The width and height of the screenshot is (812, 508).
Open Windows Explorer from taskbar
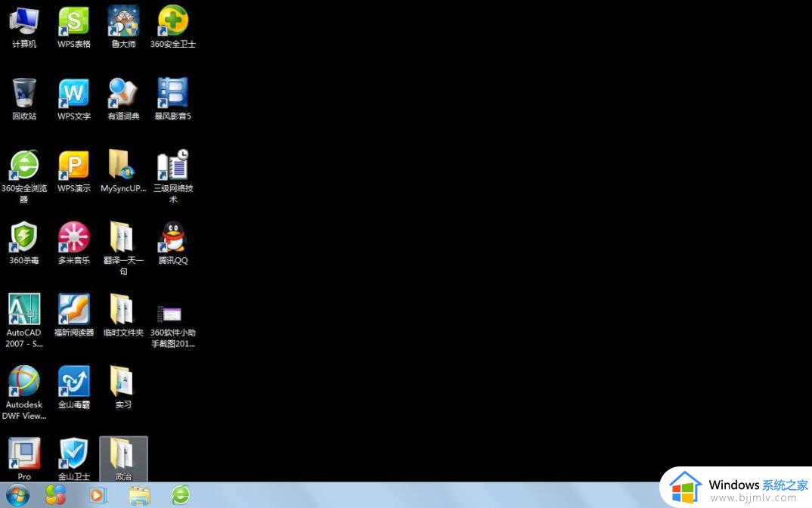[x=139, y=496]
